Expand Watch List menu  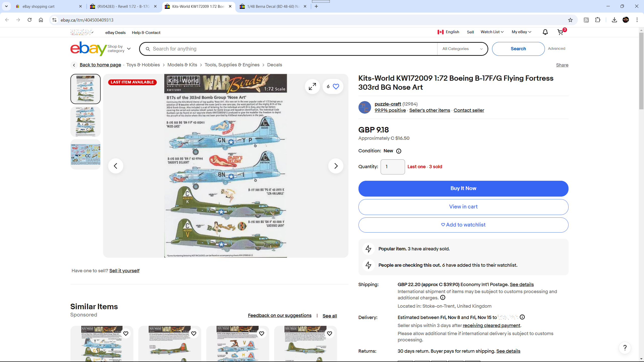tap(492, 32)
